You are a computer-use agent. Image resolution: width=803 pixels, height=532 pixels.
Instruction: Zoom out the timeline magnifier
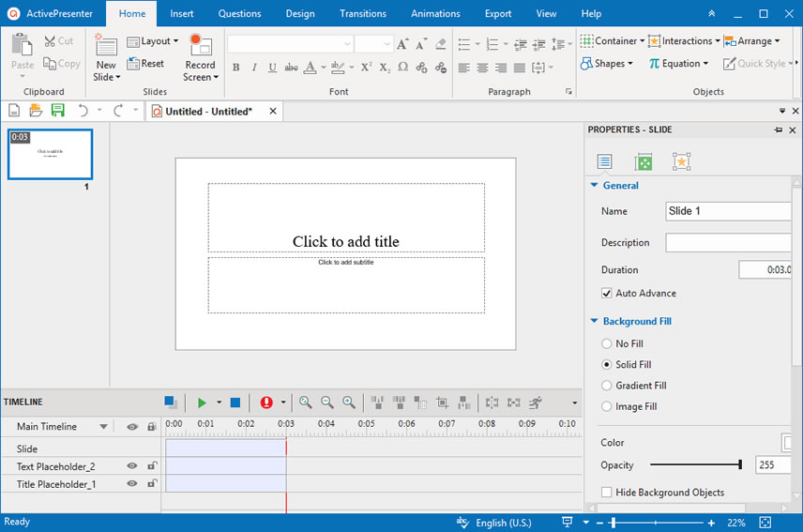326,403
